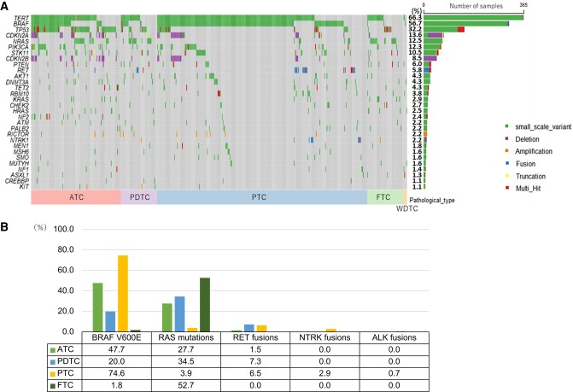This screenshot has height=392, width=573.
Task: Click the TP53 sample count bar
Action: click(444, 29)
